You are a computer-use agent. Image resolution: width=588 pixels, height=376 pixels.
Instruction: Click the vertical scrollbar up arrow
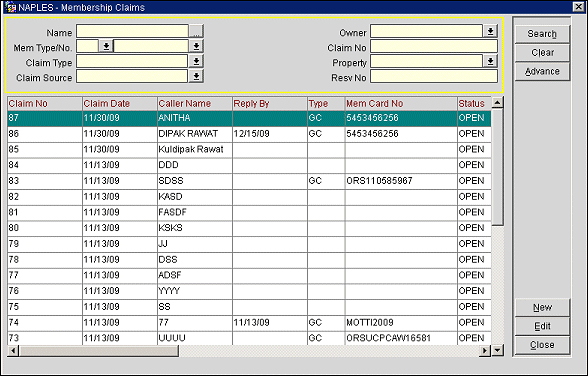[x=497, y=102]
